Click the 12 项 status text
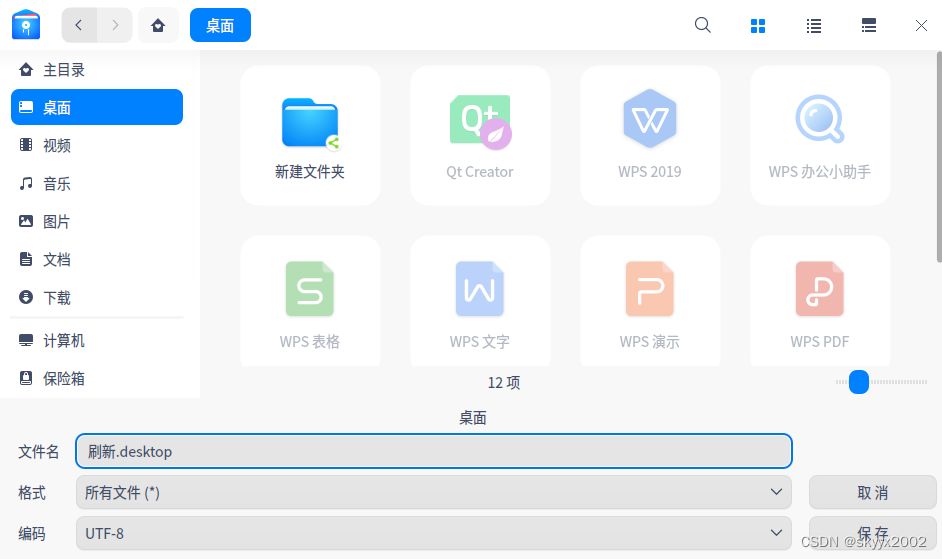 click(x=504, y=382)
